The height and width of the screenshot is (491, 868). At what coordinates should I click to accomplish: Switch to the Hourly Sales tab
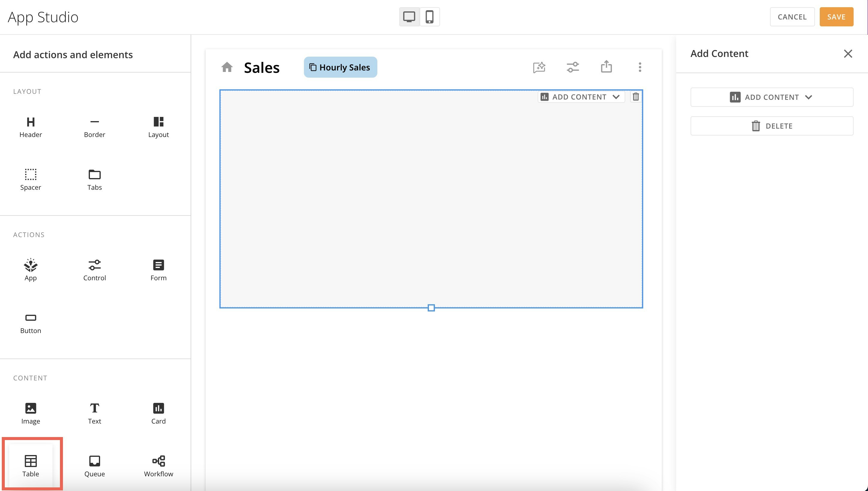(x=340, y=67)
